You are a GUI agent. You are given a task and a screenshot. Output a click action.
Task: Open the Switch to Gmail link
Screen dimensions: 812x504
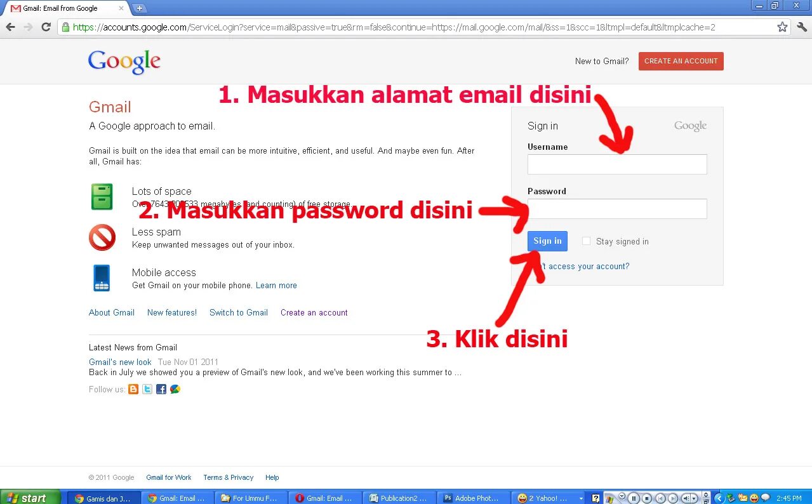[239, 312]
